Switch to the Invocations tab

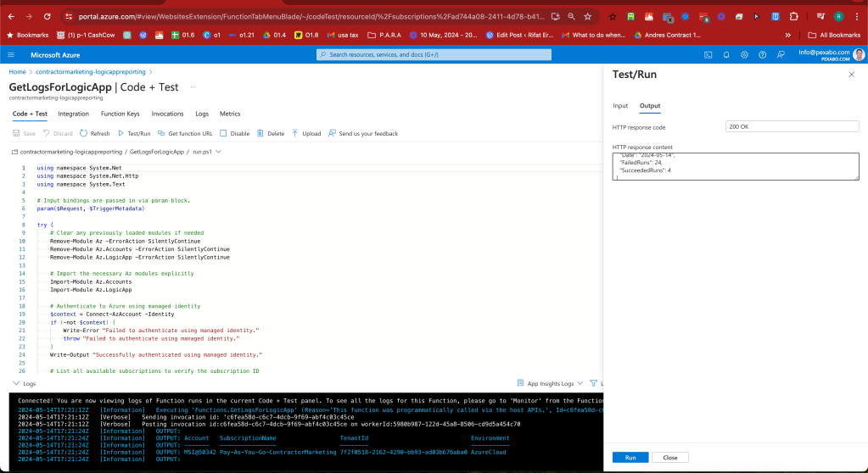[x=167, y=114]
